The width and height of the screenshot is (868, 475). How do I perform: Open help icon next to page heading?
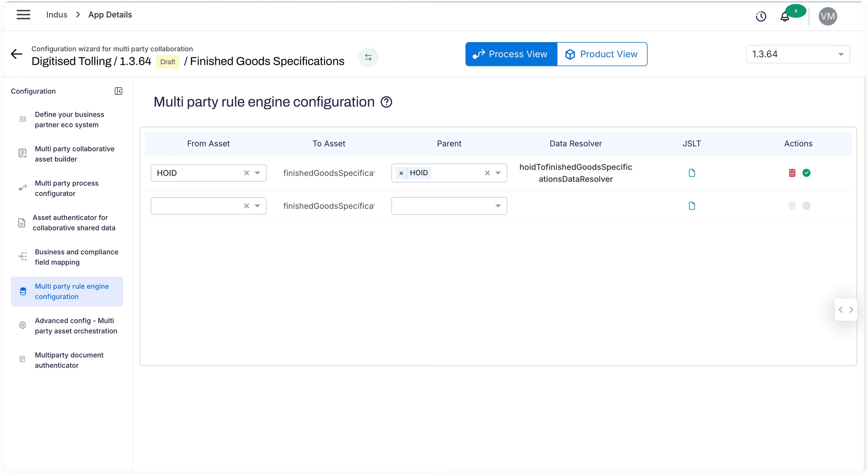click(386, 102)
